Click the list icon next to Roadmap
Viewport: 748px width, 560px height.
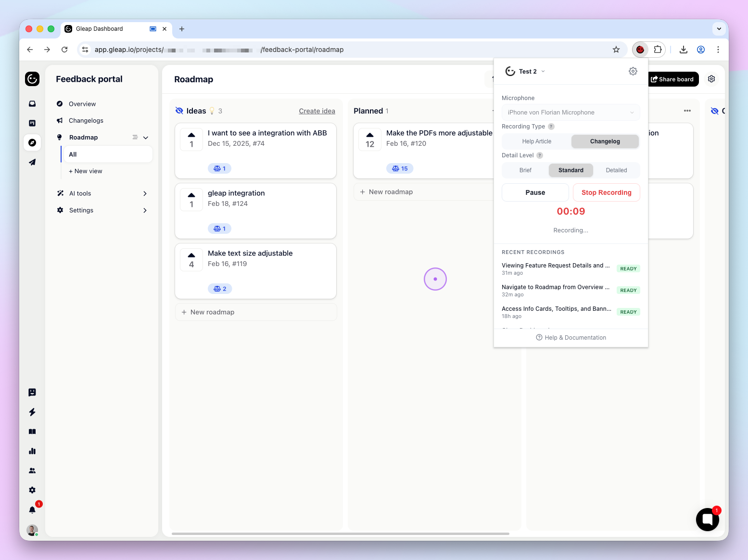(135, 137)
